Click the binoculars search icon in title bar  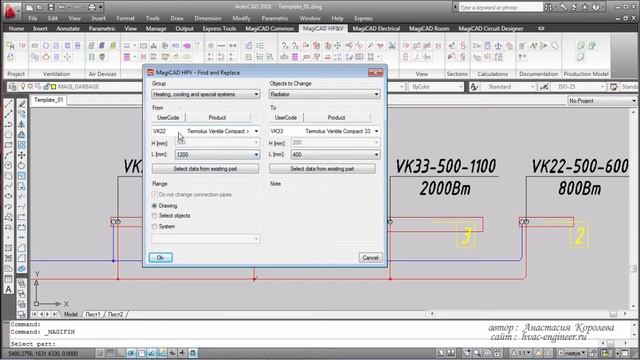click(548, 7)
